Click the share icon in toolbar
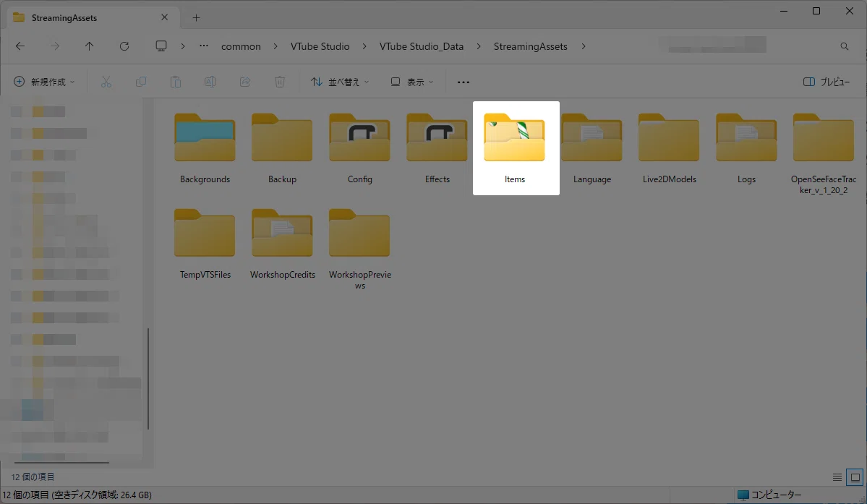This screenshot has height=504, width=867. [245, 82]
